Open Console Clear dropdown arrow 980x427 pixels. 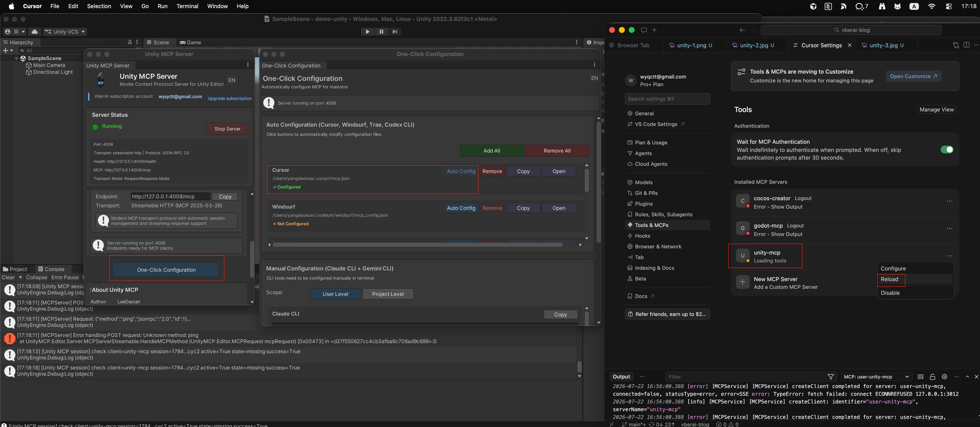tap(21, 277)
